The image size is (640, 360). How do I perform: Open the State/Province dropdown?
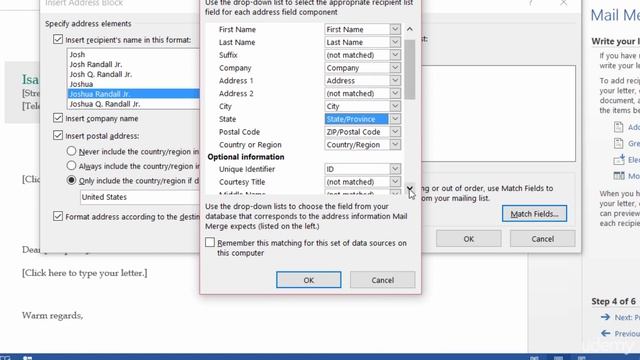(395, 119)
